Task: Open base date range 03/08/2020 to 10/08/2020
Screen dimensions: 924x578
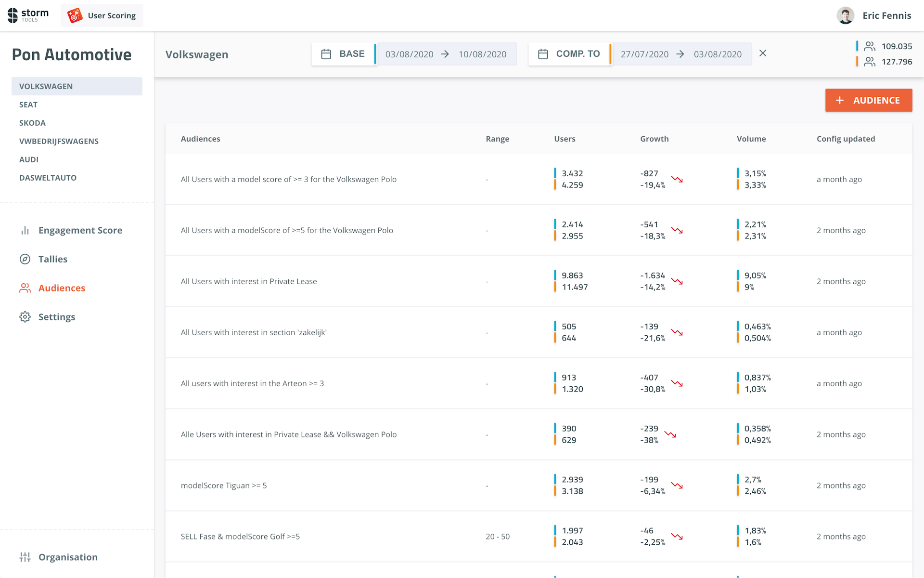Action: point(446,54)
